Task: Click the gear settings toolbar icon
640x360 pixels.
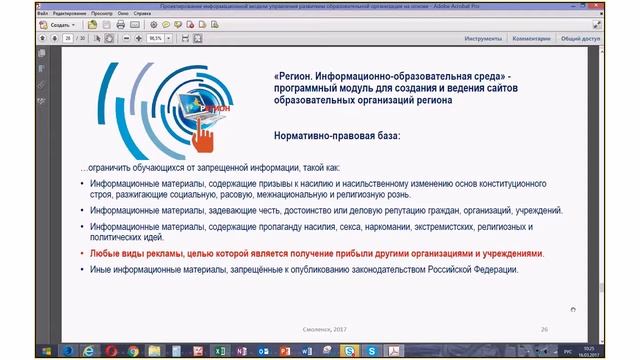Action: pos(153,25)
